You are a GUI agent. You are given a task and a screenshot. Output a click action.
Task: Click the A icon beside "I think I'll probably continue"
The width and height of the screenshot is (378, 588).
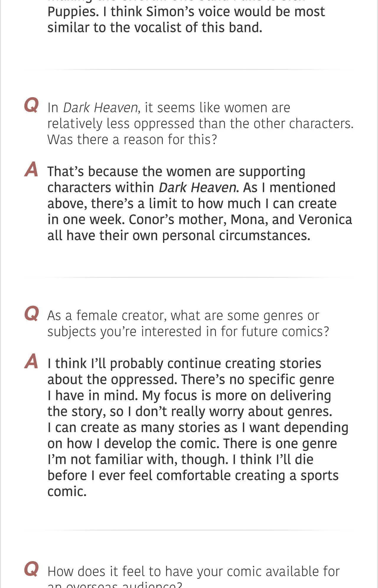point(31,361)
